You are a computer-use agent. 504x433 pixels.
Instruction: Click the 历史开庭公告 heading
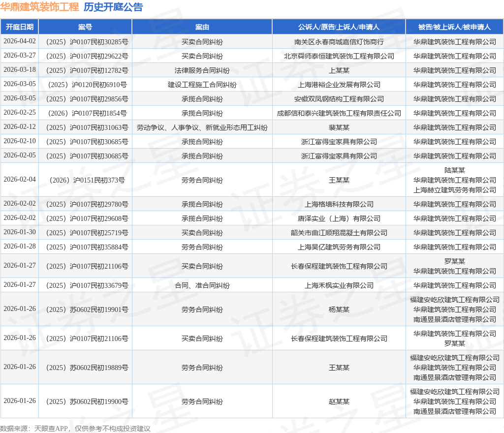point(113,7)
